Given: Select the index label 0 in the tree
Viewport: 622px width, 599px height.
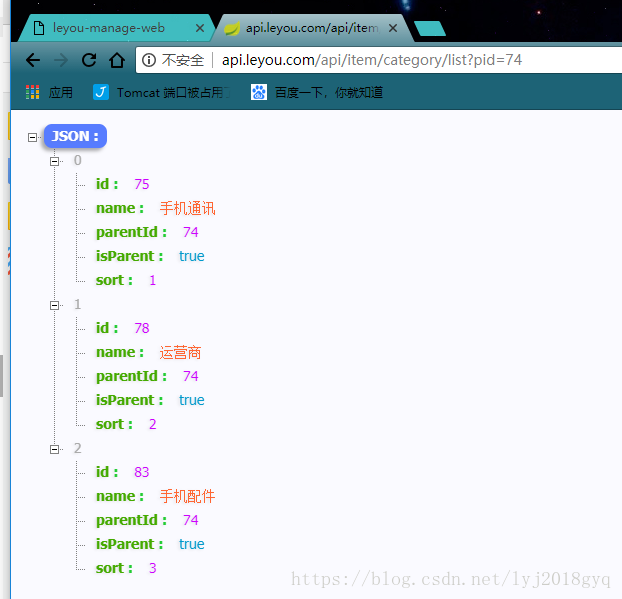Looking at the screenshot, I should point(78,160).
